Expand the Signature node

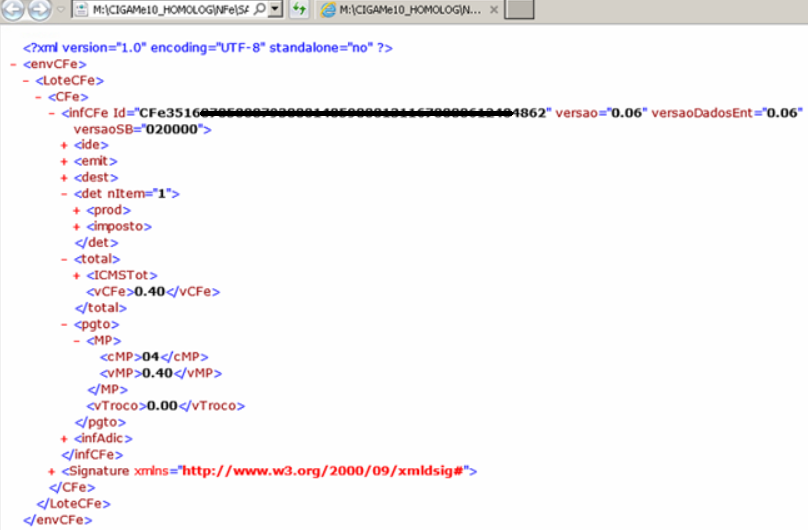click(x=52, y=472)
